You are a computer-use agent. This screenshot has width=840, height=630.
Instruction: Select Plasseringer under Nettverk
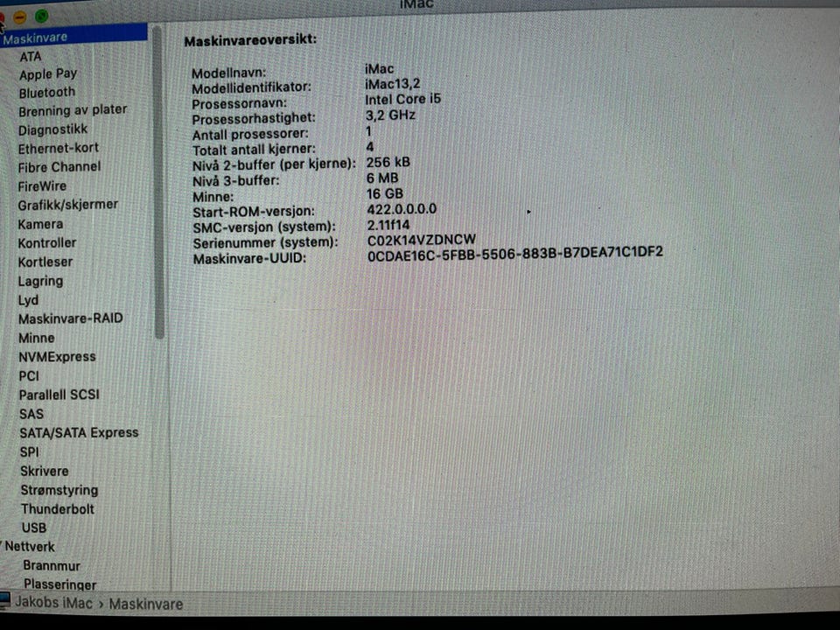(x=60, y=584)
